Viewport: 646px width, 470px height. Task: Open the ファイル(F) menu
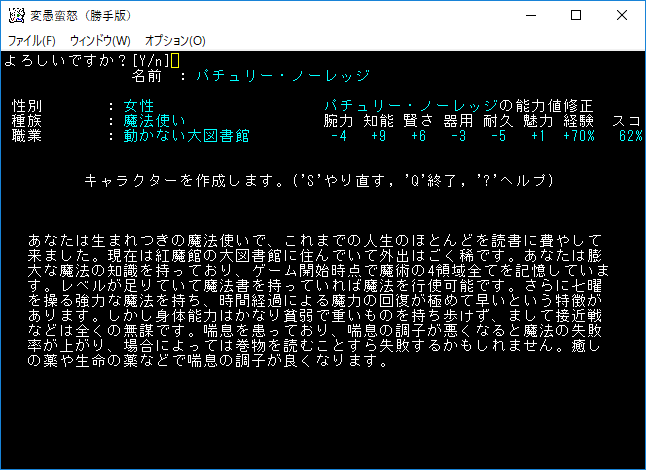(32, 41)
